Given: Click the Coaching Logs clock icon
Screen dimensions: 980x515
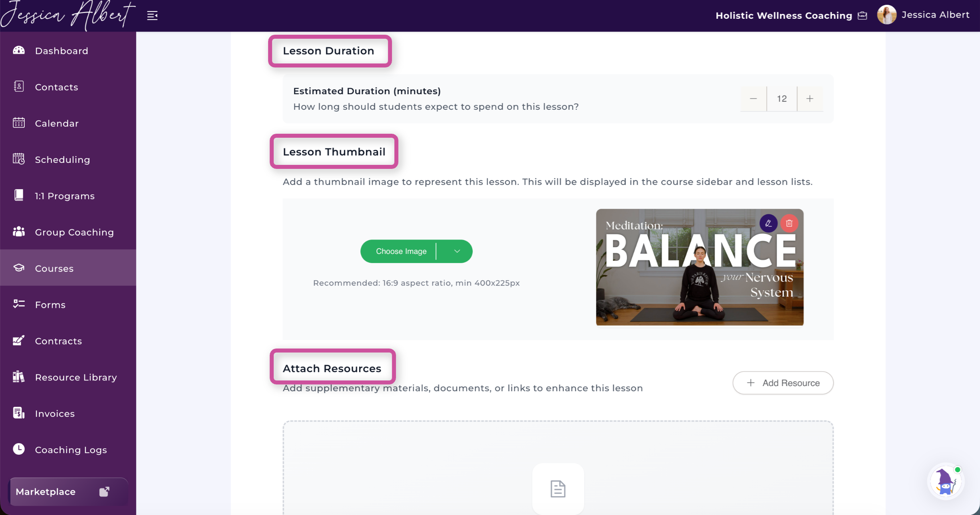Looking at the screenshot, I should point(19,449).
